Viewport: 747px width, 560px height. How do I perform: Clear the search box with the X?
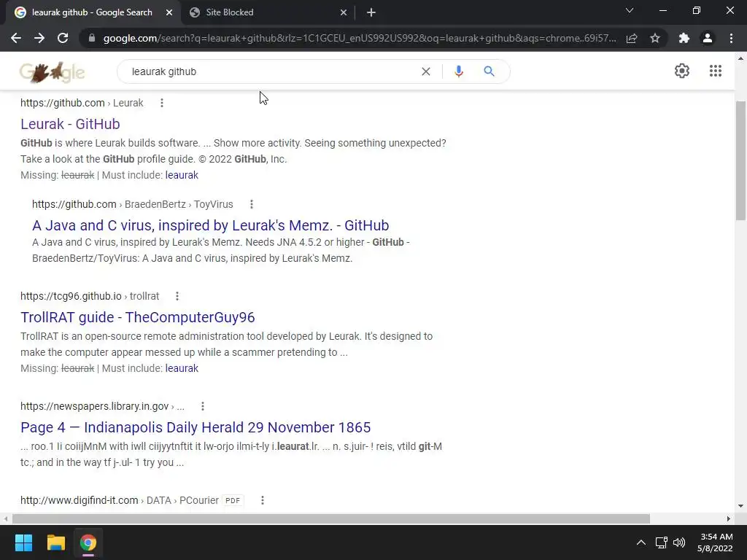[x=426, y=71]
